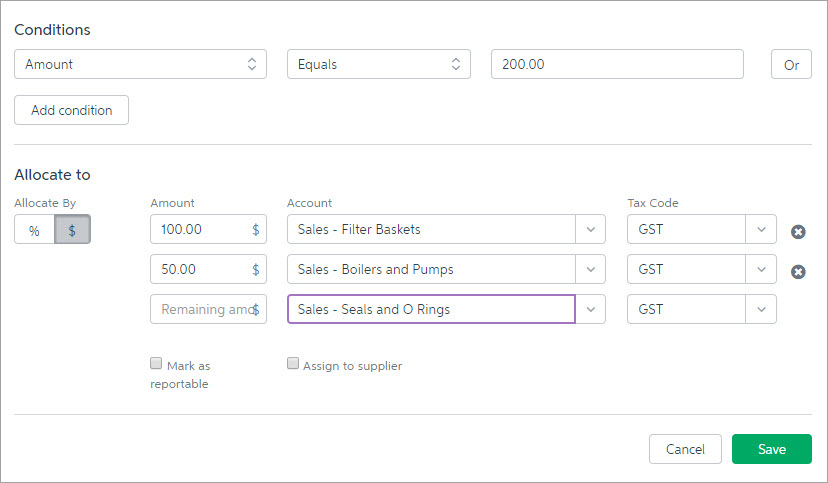
Task: Expand the Sales - Filter Baskets account list
Action: click(590, 229)
